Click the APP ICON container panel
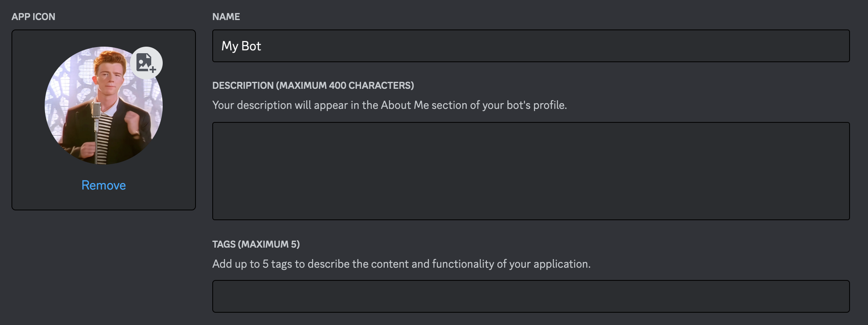 103,119
